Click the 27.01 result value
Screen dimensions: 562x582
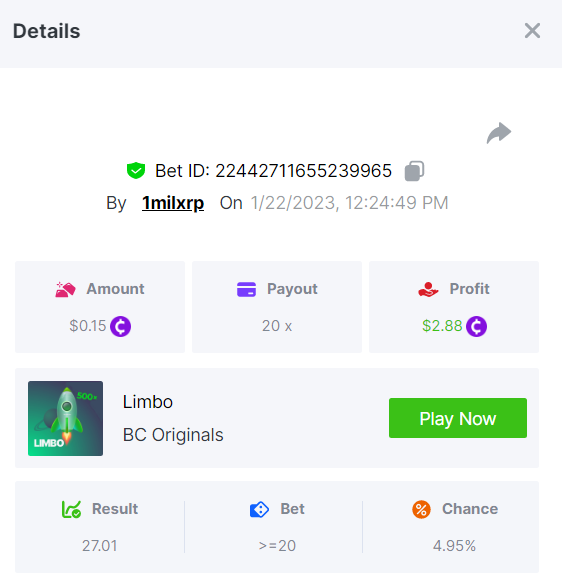point(99,546)
